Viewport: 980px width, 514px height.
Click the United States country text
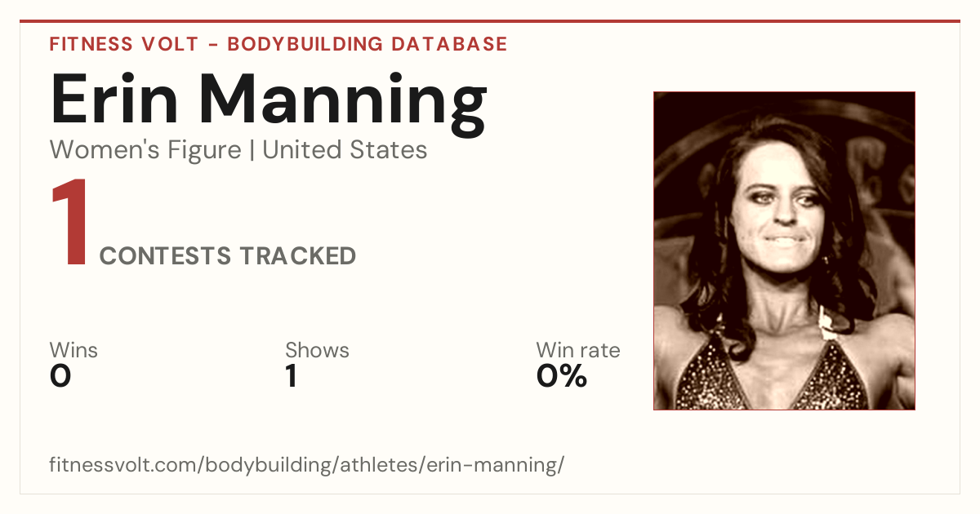point(345,150)
